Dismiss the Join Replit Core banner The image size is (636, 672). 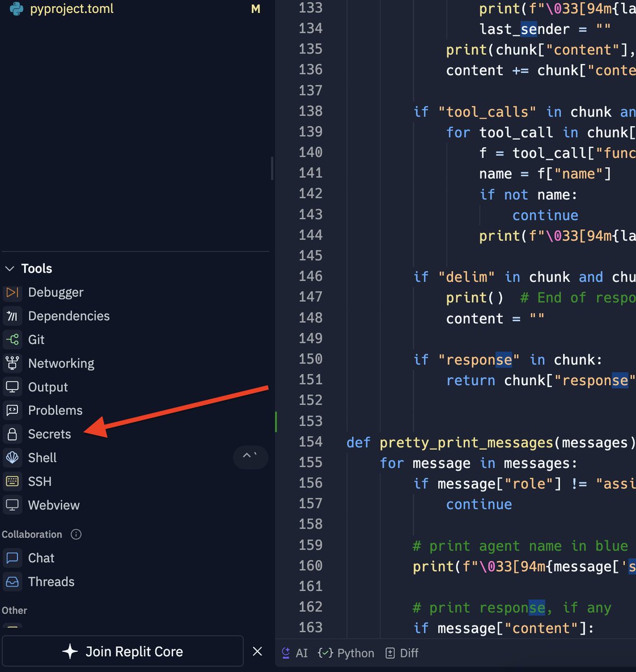(258, 651)
